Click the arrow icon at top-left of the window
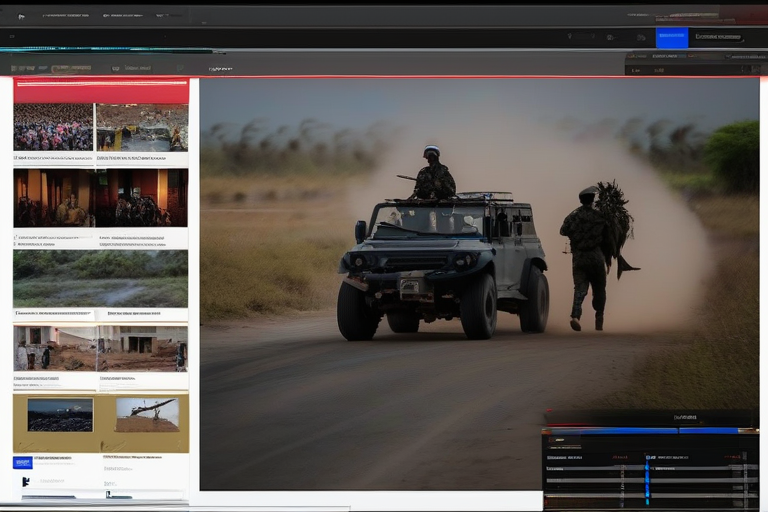Screen dimensions: 768x512 [21, 17]
